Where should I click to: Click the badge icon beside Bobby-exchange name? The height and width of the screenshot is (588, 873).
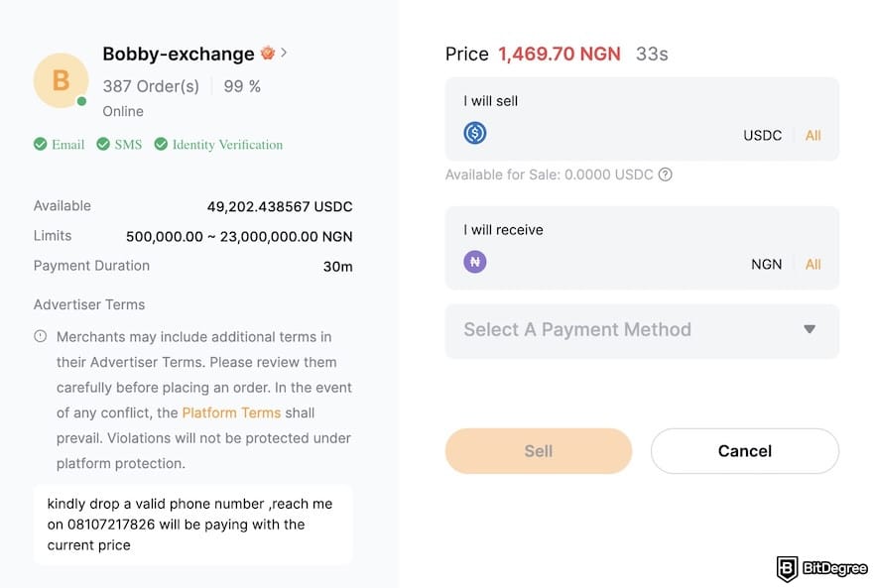(x=268, y=53)
